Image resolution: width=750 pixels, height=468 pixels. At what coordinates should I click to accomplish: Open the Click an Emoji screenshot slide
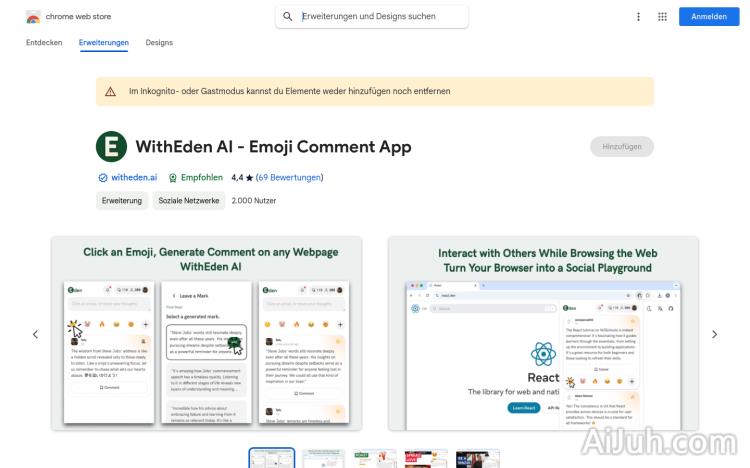[207, 333]
